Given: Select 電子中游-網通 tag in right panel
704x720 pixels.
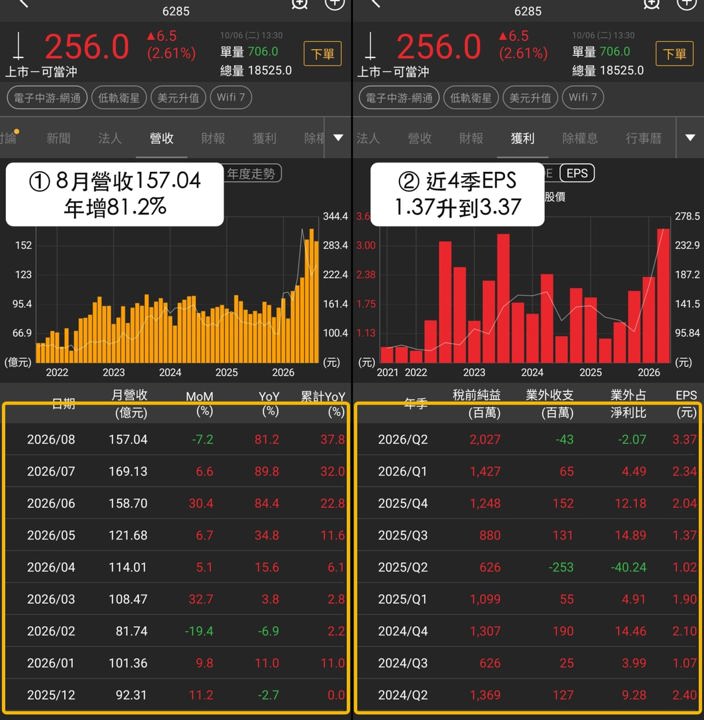Looking at the screenshot, I should (x=399, y=98).
